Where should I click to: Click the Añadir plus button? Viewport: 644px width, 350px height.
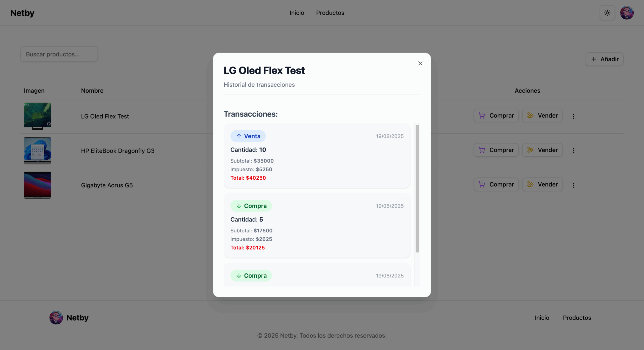pyautogui.click(x=604, y=59)
